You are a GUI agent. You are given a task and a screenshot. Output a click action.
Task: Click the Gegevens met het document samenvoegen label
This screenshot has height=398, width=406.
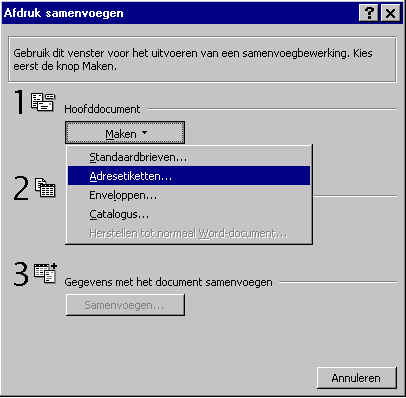tap(168, 282)
